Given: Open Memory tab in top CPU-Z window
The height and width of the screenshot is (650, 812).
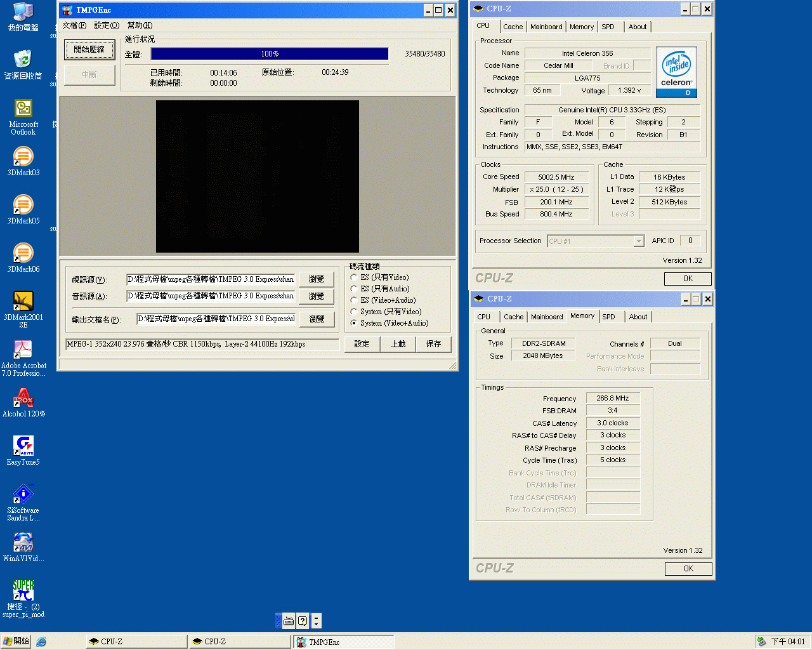Looking at the screenshot, I should click(x=582, y=27).
